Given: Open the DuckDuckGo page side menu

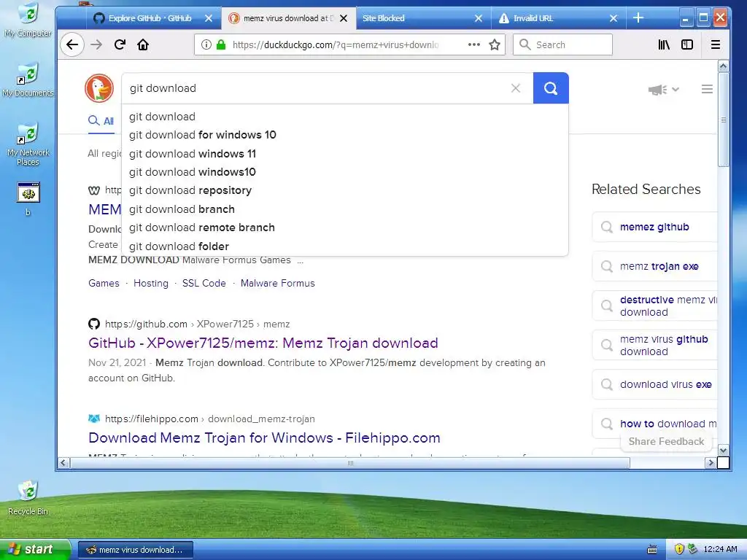Looking at the screenshot, I should pos(707,89).
